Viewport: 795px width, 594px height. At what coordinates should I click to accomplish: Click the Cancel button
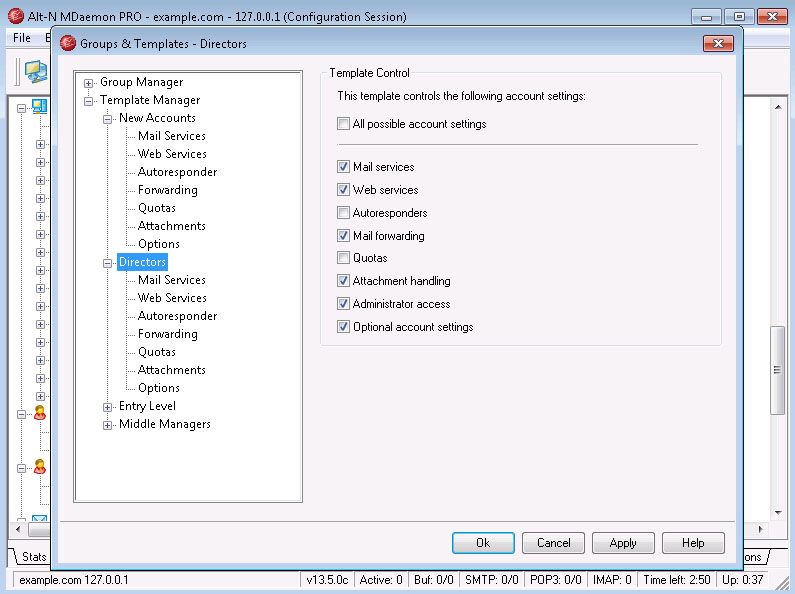tap(553, 543)
